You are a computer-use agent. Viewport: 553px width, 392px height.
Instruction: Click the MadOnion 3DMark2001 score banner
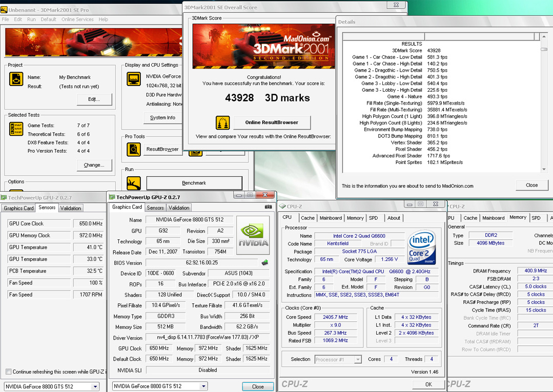pos(263,46)
